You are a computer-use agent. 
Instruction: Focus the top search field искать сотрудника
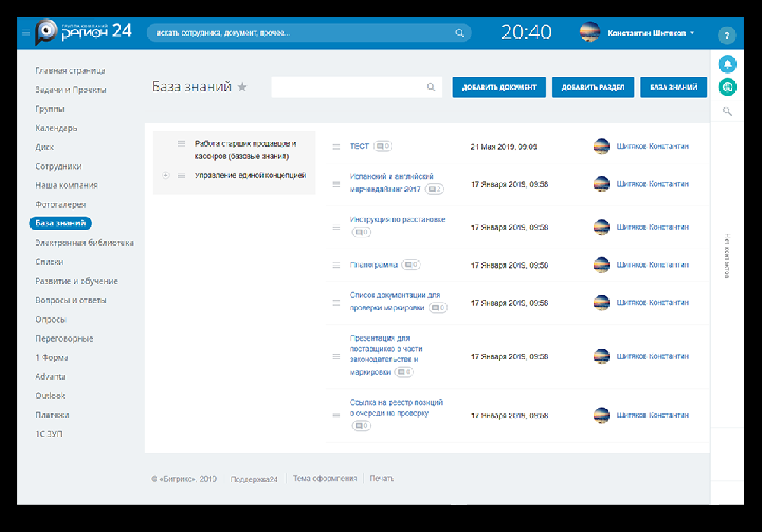click(x=309, y=33)
